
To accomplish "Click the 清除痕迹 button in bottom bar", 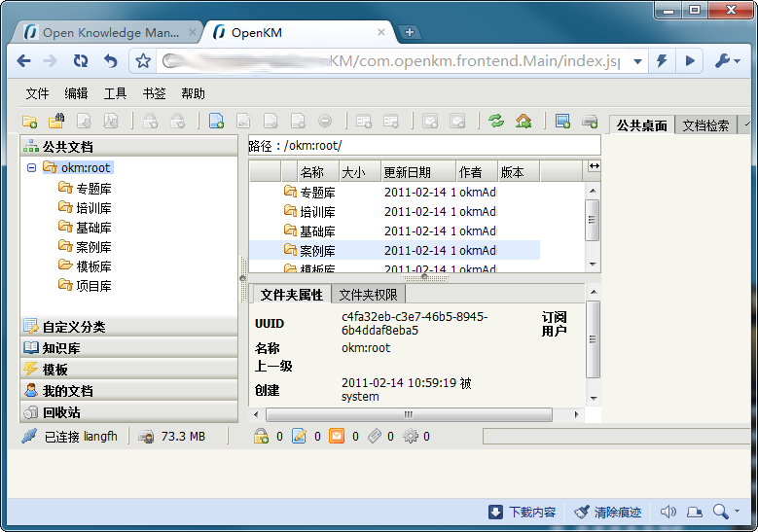I will (607, 512).
